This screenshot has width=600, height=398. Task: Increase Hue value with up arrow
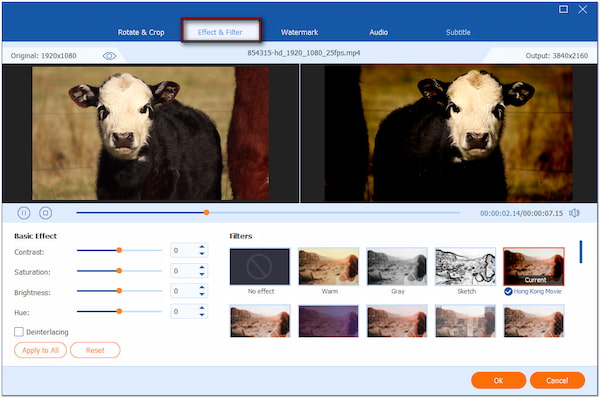pyautogui.click(x=202, y=308)
